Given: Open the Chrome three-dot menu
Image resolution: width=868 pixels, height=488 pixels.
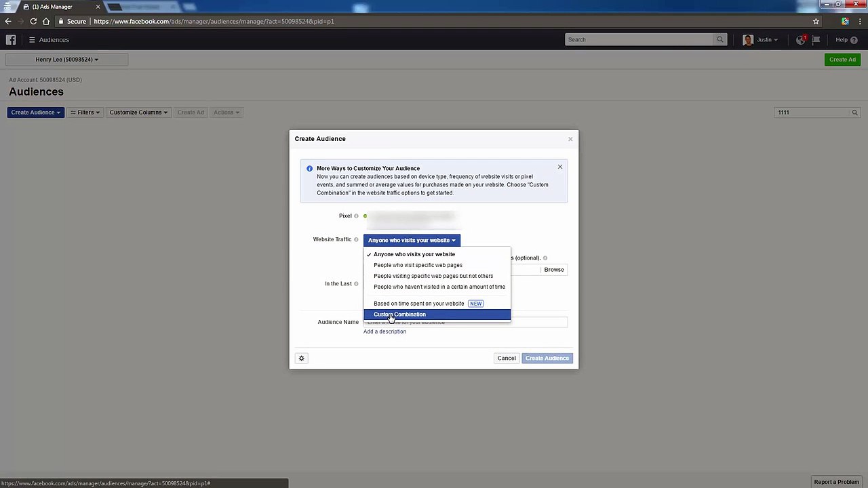Looking at the screenshot, I should click(859, 21).
